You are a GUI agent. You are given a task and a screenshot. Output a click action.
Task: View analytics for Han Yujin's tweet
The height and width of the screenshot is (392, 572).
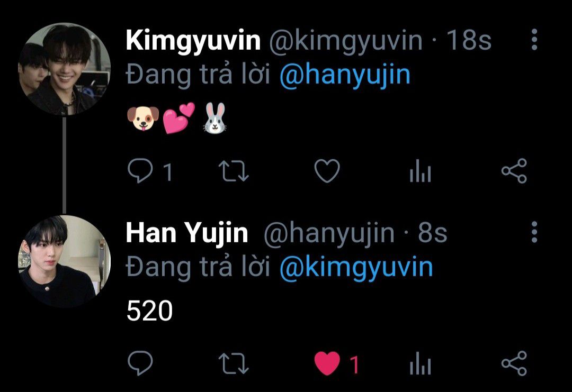point(420,363)
